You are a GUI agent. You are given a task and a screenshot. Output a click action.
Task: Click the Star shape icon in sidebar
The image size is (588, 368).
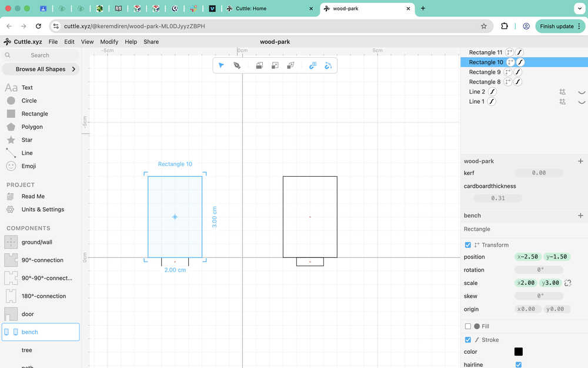tap(11, 140)
